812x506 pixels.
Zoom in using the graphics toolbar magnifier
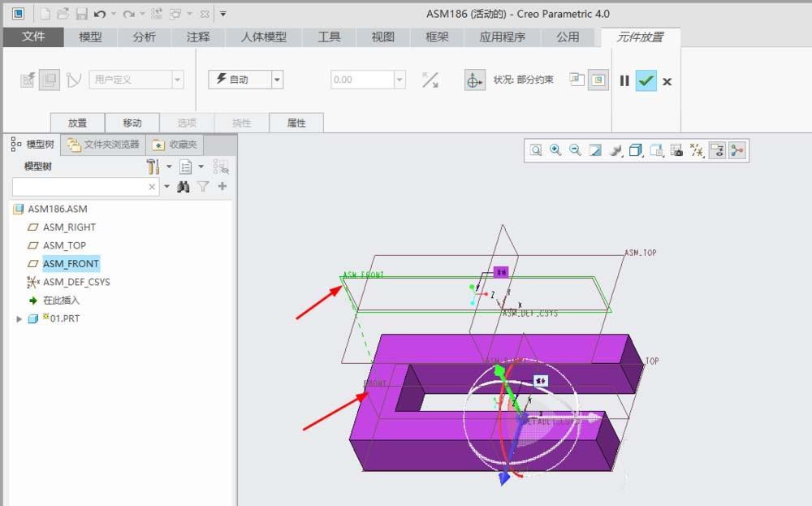pyautogui.click(x=555, y=149)
